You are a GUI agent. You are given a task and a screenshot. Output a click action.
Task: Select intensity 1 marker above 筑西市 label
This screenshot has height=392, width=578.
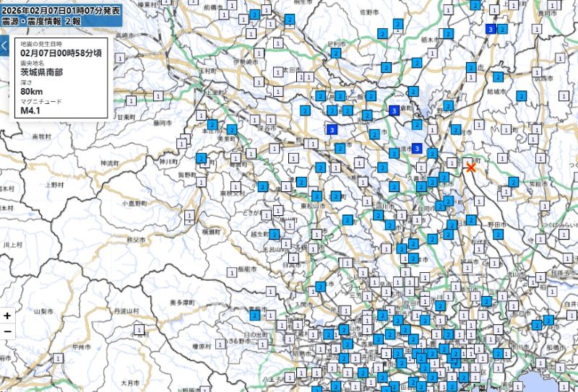[x=536, y=72]
